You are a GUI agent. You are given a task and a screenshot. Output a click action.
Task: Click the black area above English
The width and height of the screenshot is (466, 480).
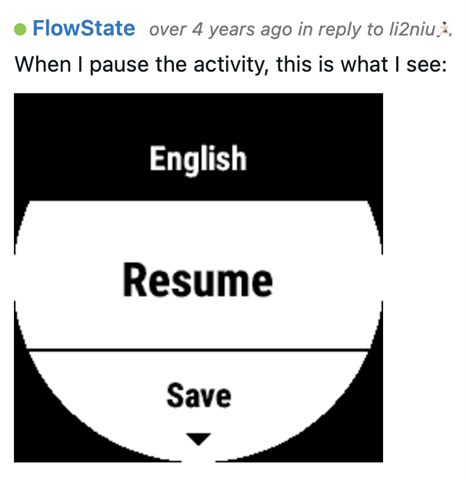click(198, 117)
